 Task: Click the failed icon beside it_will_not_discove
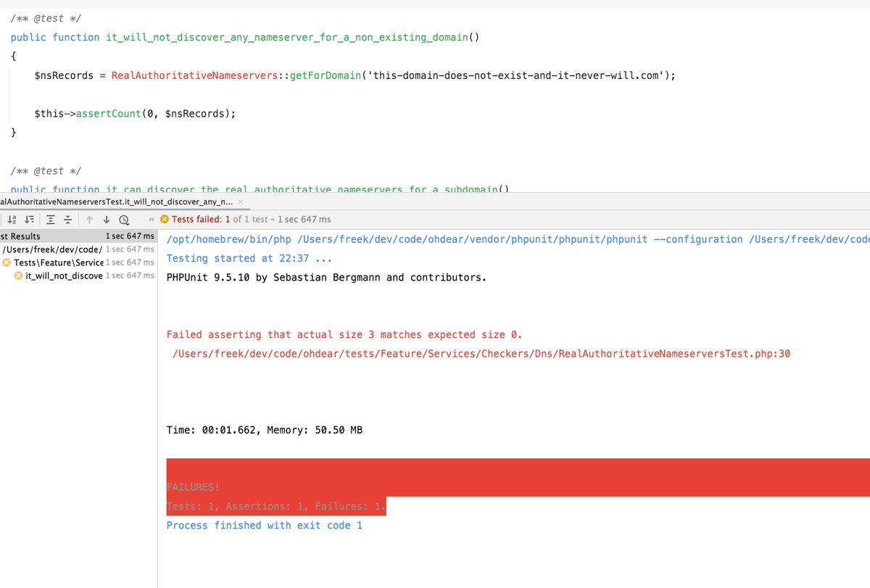coord(19,276)
